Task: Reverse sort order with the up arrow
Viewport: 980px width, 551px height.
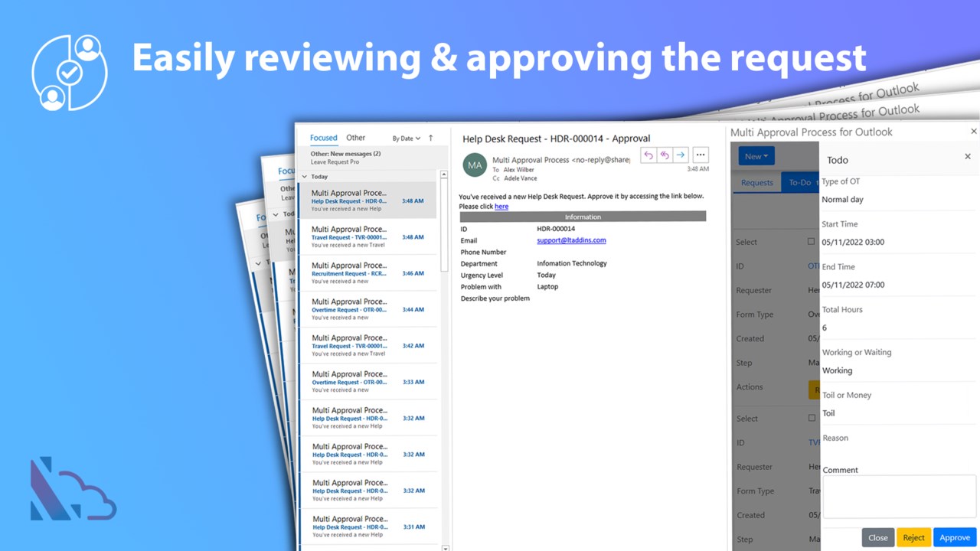Action: (431, 138)
